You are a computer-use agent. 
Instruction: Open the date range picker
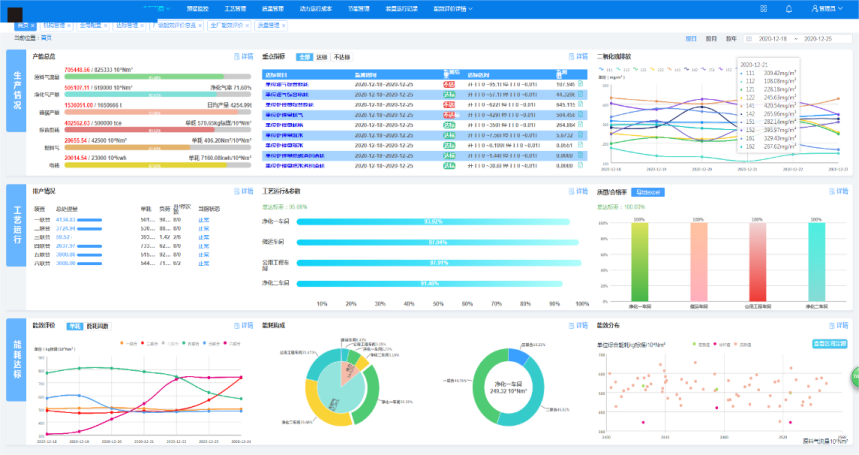(794, 38)
